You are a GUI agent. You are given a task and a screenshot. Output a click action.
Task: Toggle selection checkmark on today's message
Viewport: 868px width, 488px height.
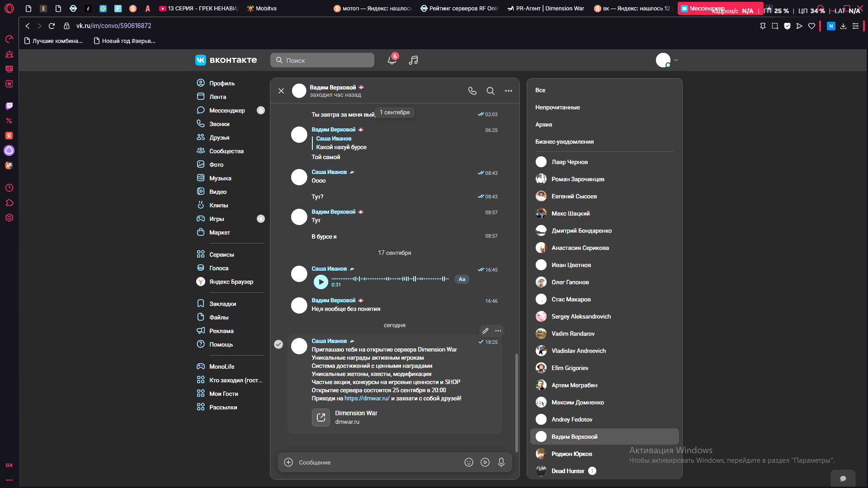pos(278,344)
